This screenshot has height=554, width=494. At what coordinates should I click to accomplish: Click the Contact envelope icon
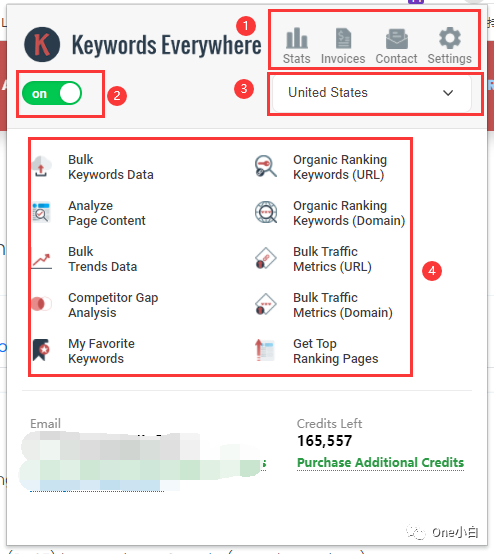(x=397, y=39)
